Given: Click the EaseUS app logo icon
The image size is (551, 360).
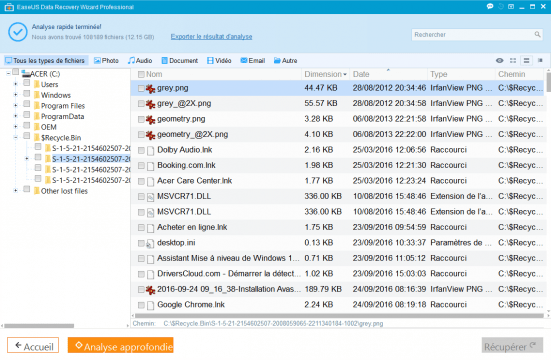Looking at the screenshot, I should tap(9, 7).
